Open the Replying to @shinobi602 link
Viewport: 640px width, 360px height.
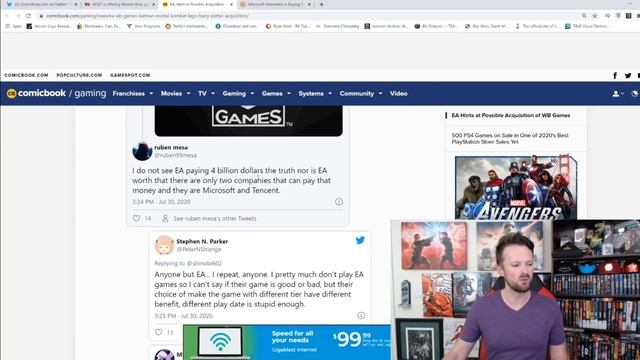(x=188, y=263)
